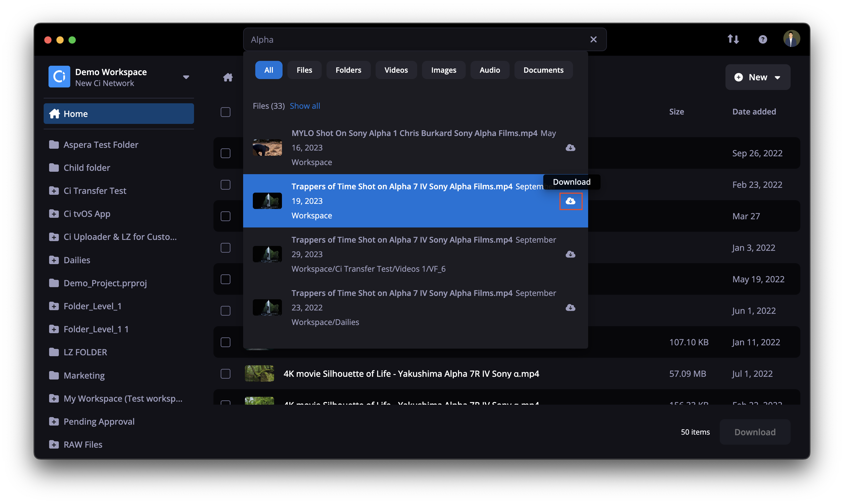Image resolution: width=844 pixels, height=504 pixels.
Task: Click the LZ FOLDER folder icon
Action: pyautogui.click(x=54, y=352)
